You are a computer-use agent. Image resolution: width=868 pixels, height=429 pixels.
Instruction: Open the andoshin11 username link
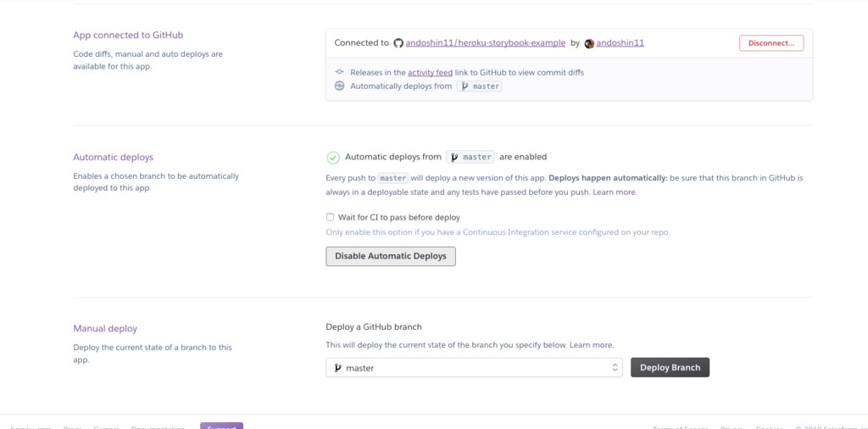pos(620,43)
